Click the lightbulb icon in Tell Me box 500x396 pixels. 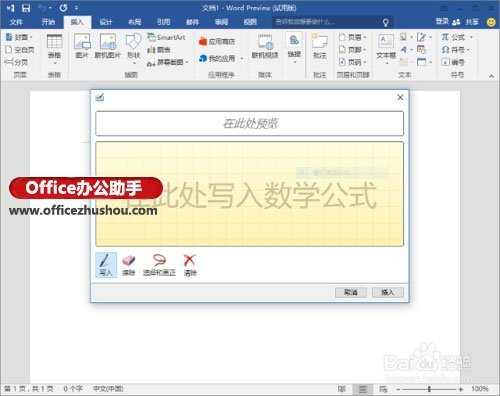click(386, 22)
